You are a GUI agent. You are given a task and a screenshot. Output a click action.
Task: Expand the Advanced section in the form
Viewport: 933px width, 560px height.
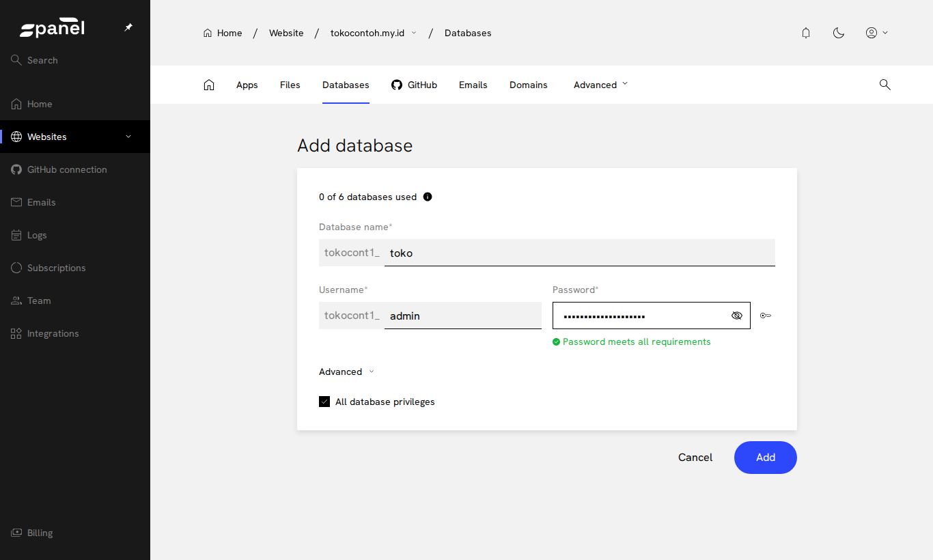point(347,372)
